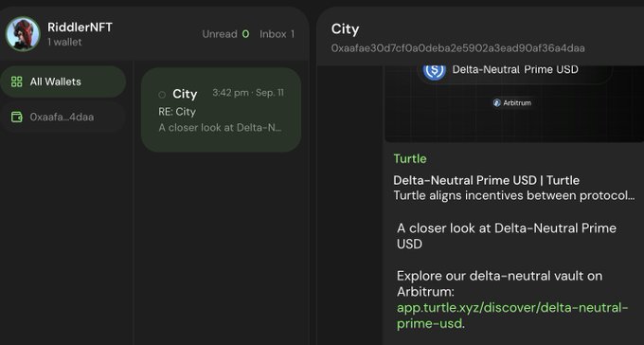
Task: Click the RiddlerNFT account name
Action: 80,27
